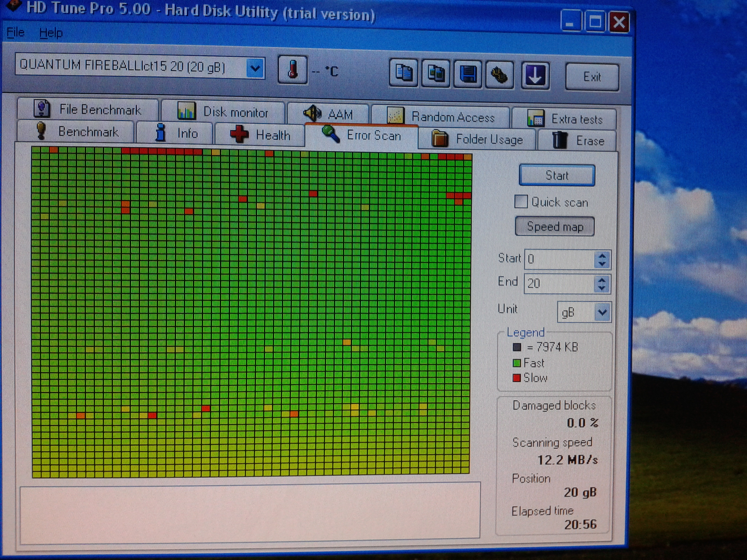Click the red Slow legend swatch
Image resolution: width=747 pixels, height=560 pixels.
pyautogui.click(x=516, y=378)
